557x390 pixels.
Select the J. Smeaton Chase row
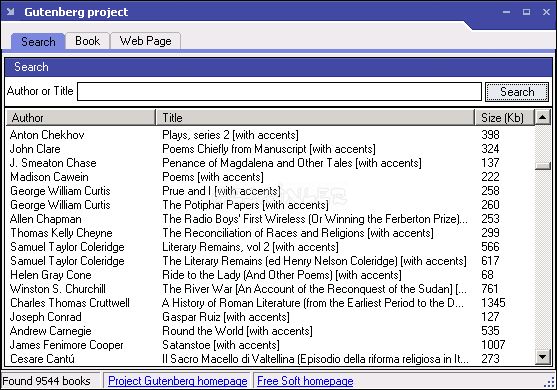tap(270, 163)
